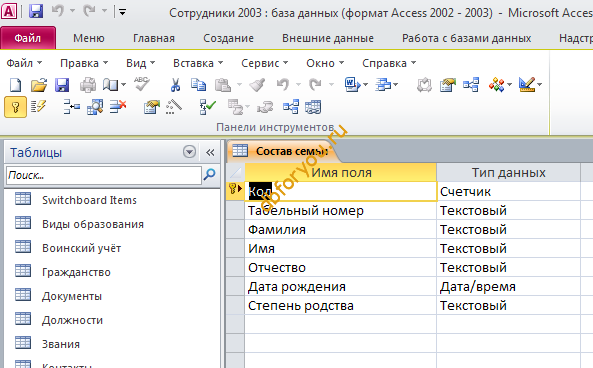Screen dimensions: 593x368
Task: Click the search magnifier in the navigation pane
Action: (210, 175)
